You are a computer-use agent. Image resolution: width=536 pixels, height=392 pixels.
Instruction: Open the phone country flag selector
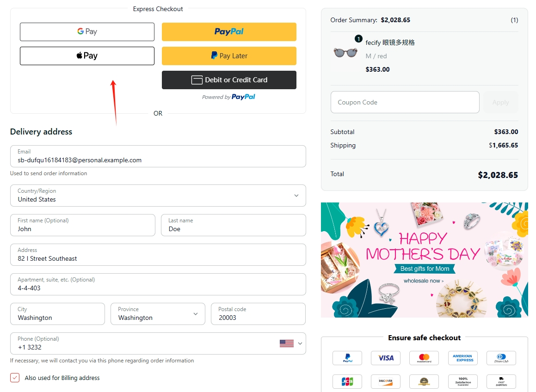click(290, 343)
